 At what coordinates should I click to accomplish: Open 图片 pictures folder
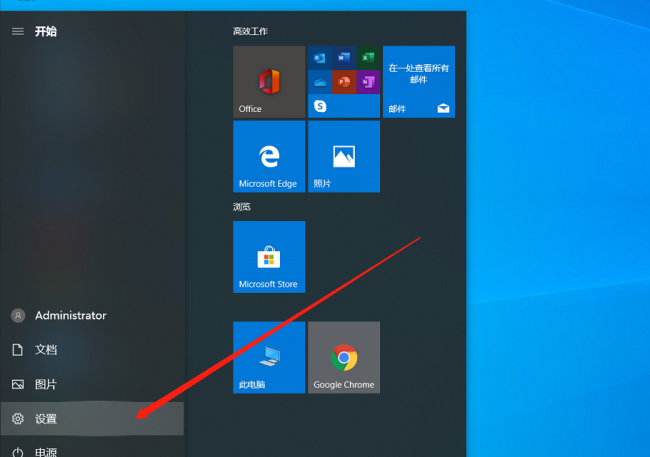click(x=92, y=384)
